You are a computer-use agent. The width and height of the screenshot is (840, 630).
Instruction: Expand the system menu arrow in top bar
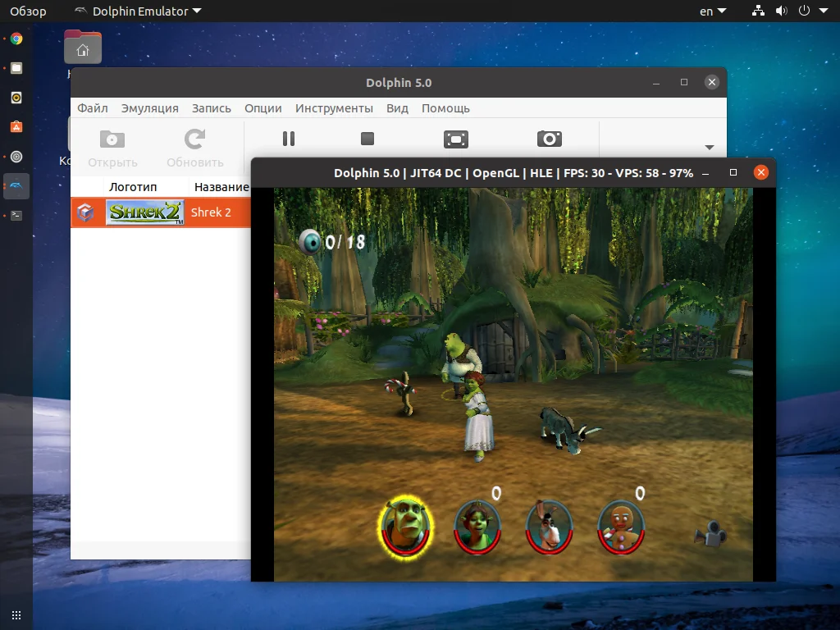[x=824, y=11]
